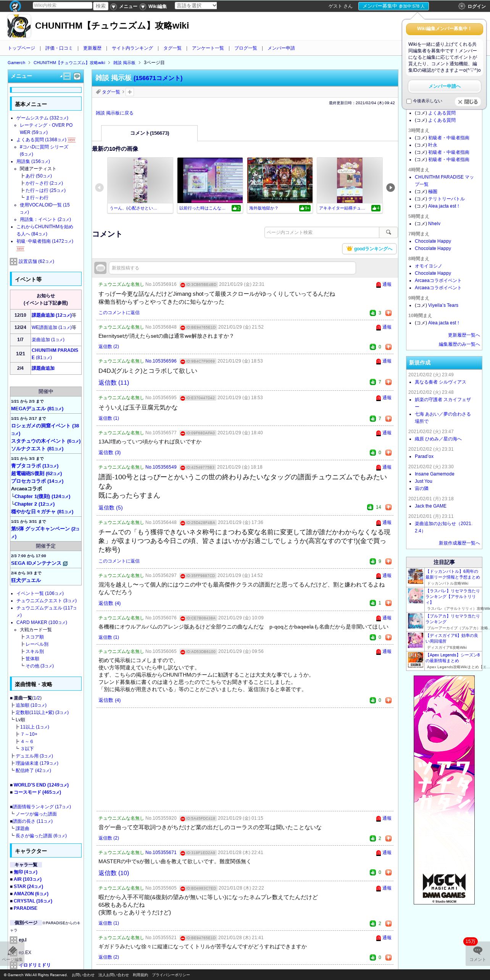Open the 新マップ登場 image thumbnail

280,180
